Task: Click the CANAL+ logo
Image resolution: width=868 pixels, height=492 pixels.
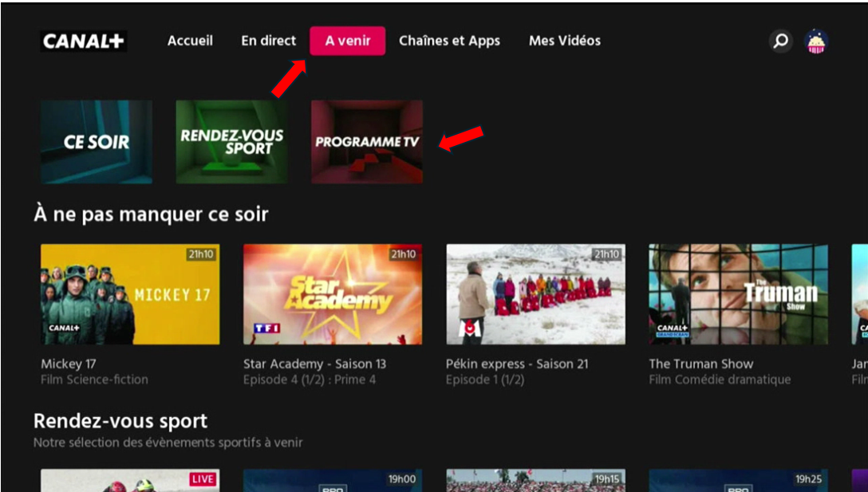Action: coord(84,41)
